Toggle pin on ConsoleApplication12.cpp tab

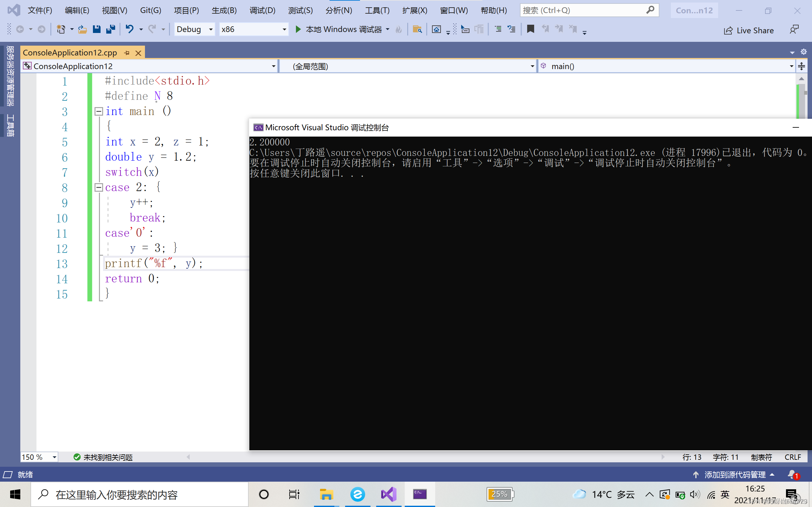(127, 53)
